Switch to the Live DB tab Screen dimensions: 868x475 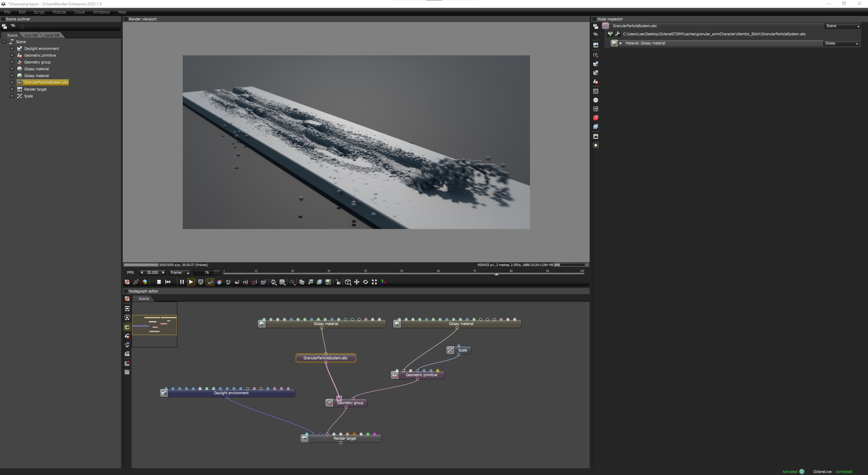31,35
